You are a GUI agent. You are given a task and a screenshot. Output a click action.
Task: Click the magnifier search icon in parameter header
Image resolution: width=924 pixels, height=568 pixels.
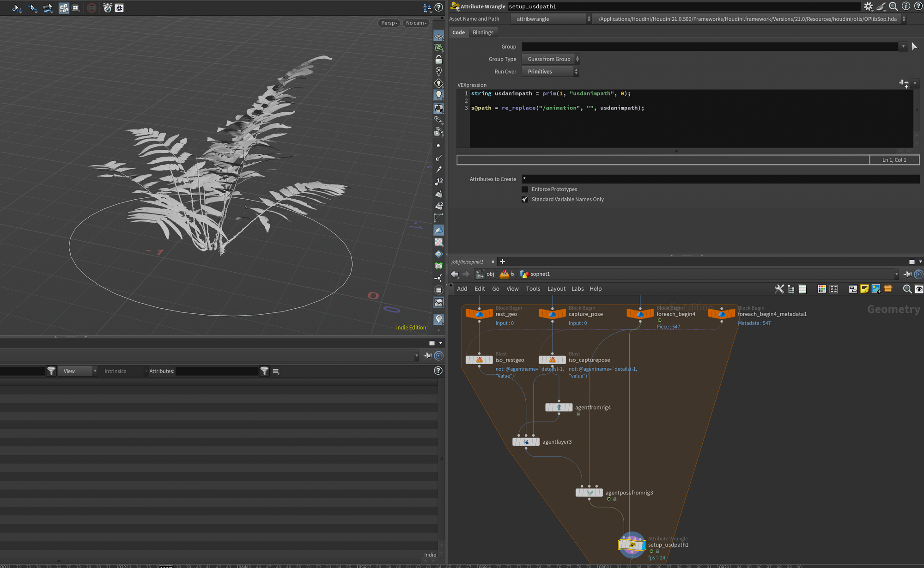[x=893, y=6]
